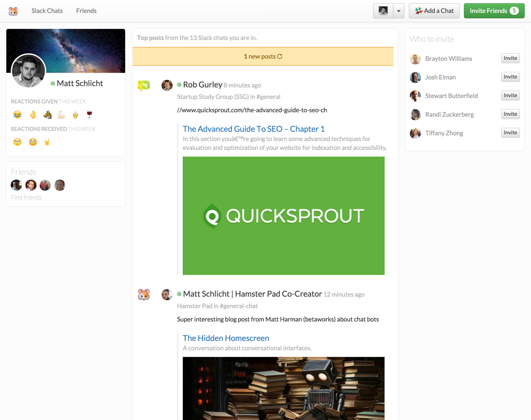Screen dimensions: 531x420
Task: Click the wine glass emoji reaction
Action: 90,114
